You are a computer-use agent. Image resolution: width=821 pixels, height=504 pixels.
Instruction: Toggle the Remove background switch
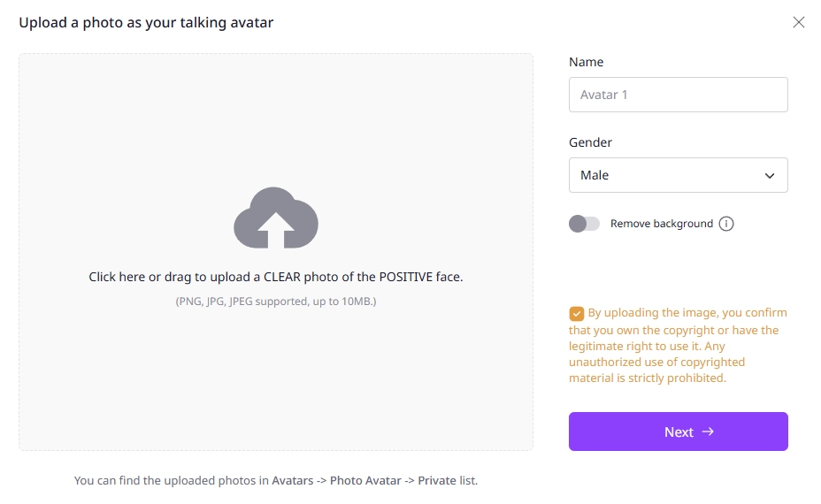coord(584,224)
